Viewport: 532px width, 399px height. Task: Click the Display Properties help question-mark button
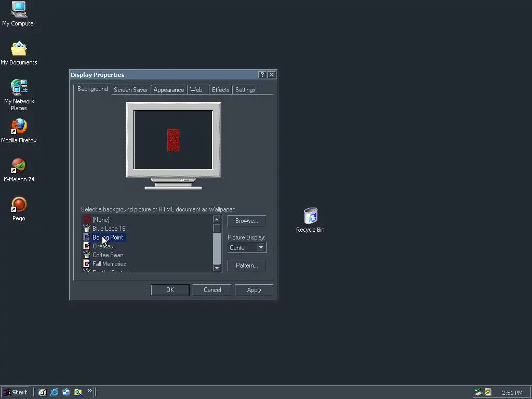click(262, 75)
